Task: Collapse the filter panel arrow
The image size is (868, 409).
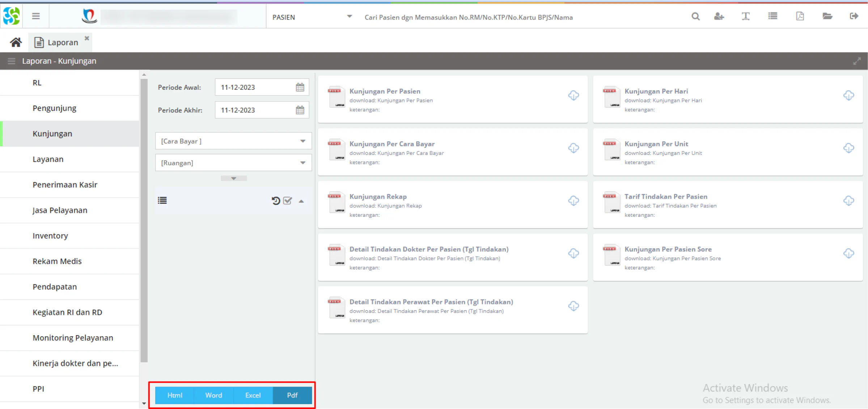Action: coord(301,201)
